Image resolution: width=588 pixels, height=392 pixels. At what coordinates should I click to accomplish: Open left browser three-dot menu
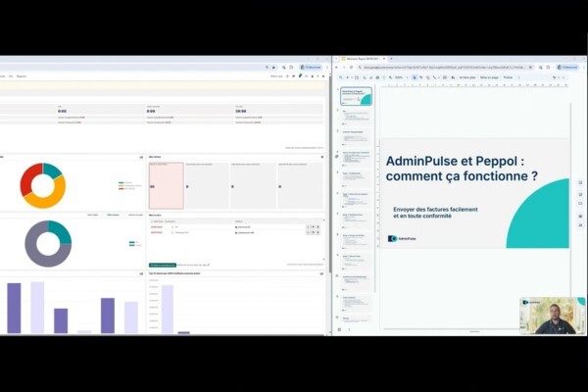327,68
